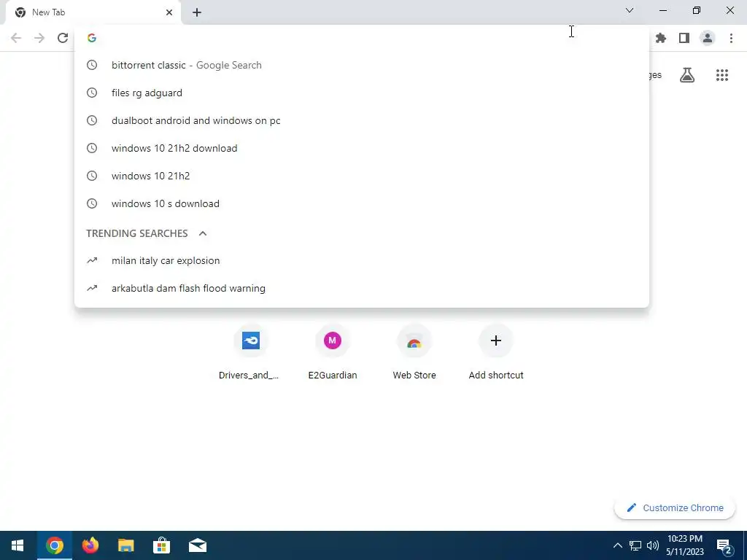Image resolution: width=747 pixels, height=560 pixels.
Task: Open the volume control icon
Action: (x=653, y=545)
